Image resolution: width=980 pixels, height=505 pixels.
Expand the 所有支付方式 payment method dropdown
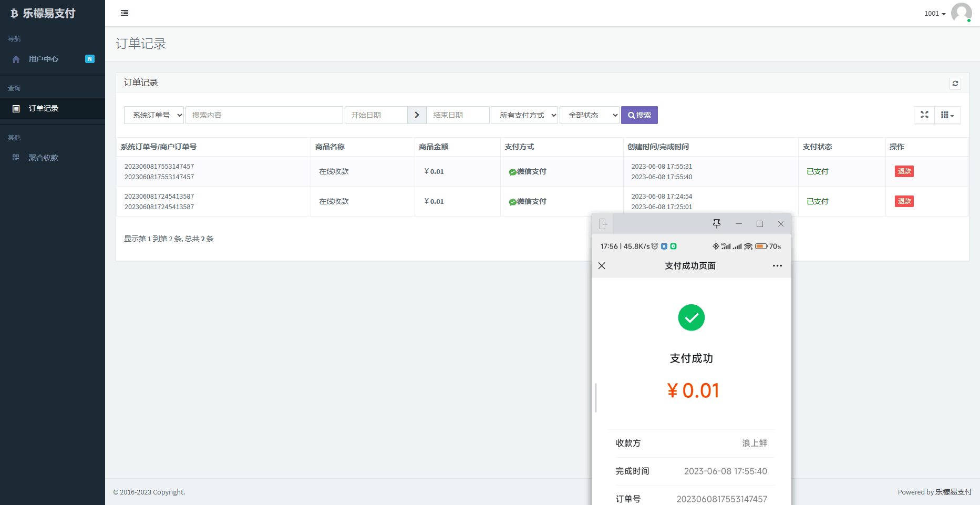tap(524, 115)
